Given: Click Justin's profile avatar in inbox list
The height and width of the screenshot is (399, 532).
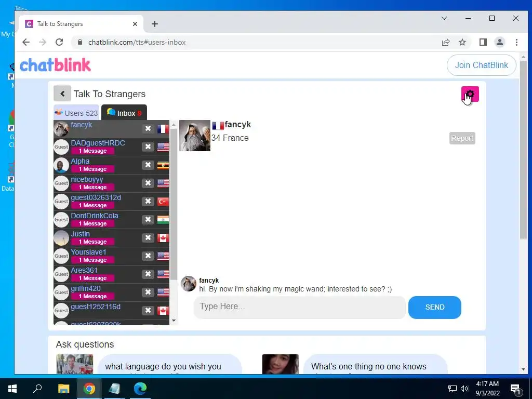Looking at the screenshot, I should point(61,238).
